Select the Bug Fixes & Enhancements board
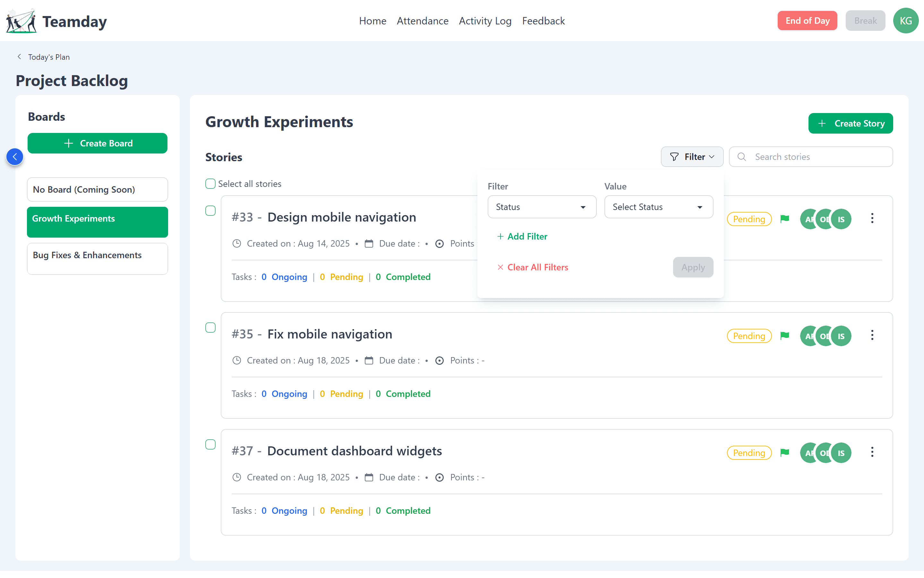The image size is (924, 578). pos(97,259)
